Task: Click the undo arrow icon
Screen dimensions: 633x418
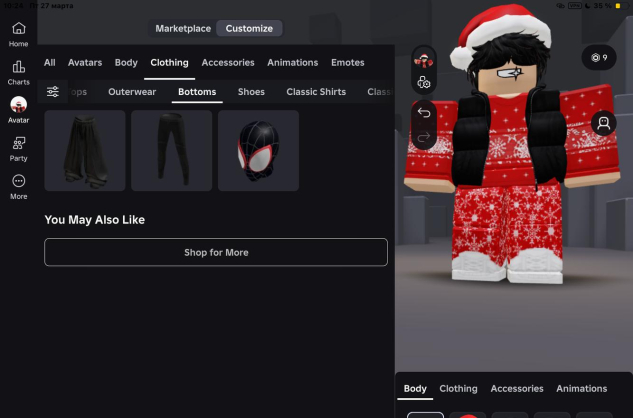Action: pyautogui.click(x=424, y=112)
